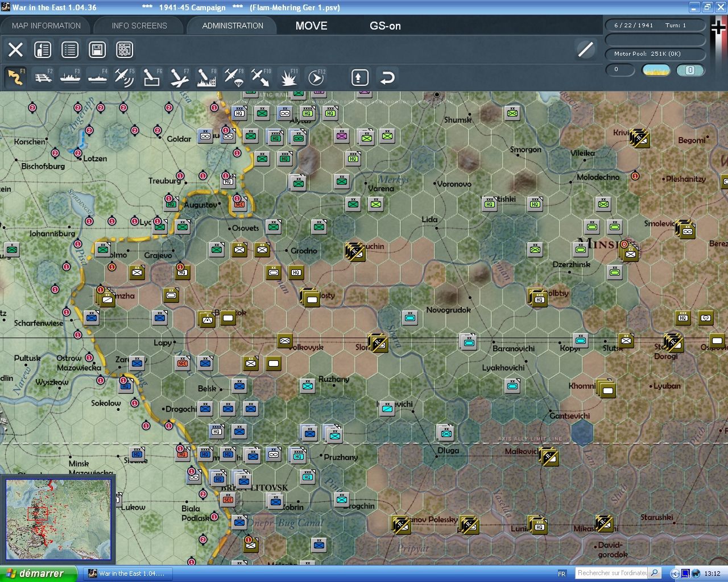Screen dimensions: 728x582
Task: Click the empty status bar below the date
Action: click(655, 40)
